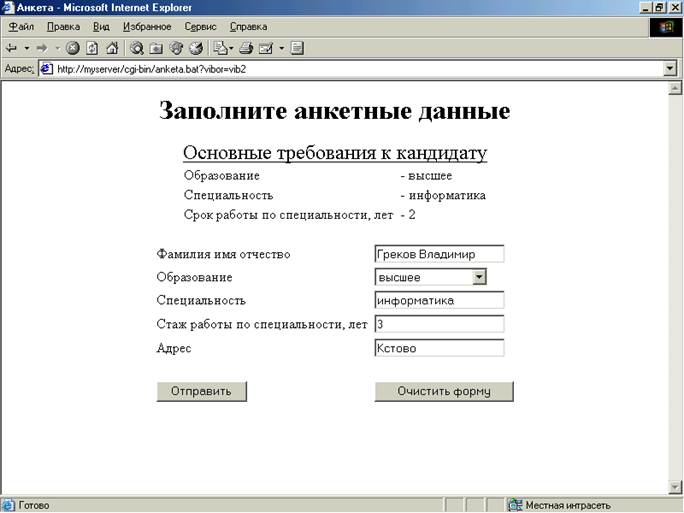Click the Адрес field containing Кстово
The height and width of the screenshot is (513, 684).
pyautogui.click(x=439, y=348)
